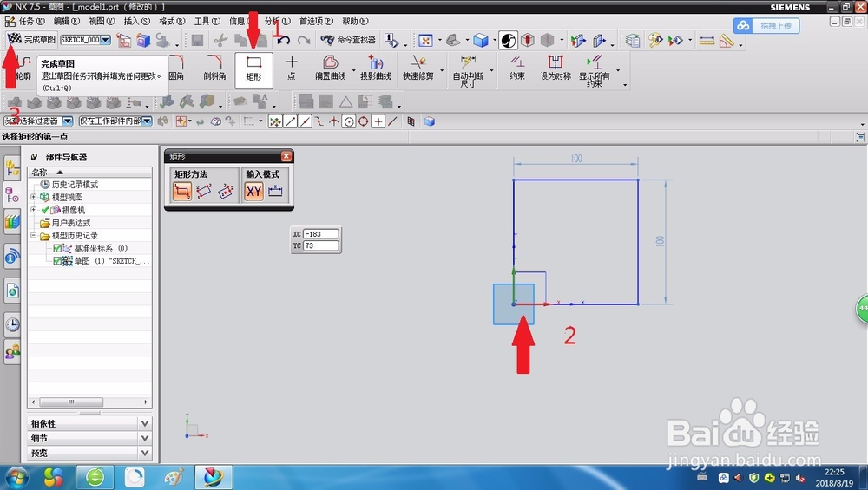868x490 pixels.
Task: Select the From Center rectangle method
Action: tap(226, 192)
